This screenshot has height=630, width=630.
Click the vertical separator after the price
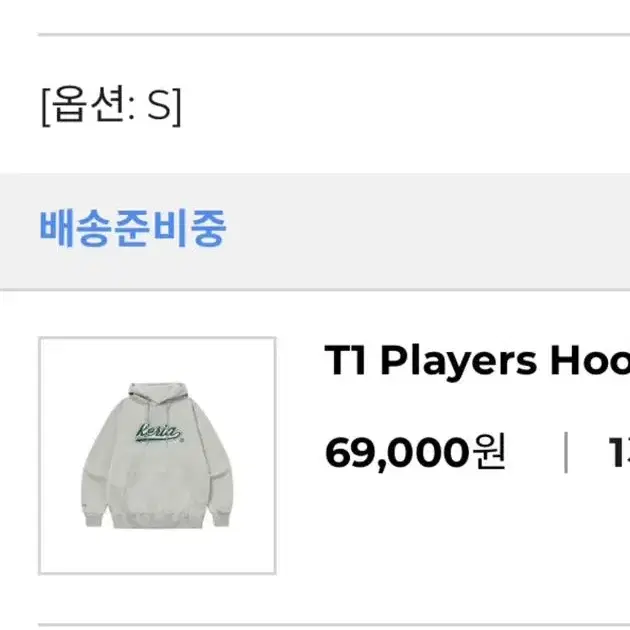(x=566, y=452)
